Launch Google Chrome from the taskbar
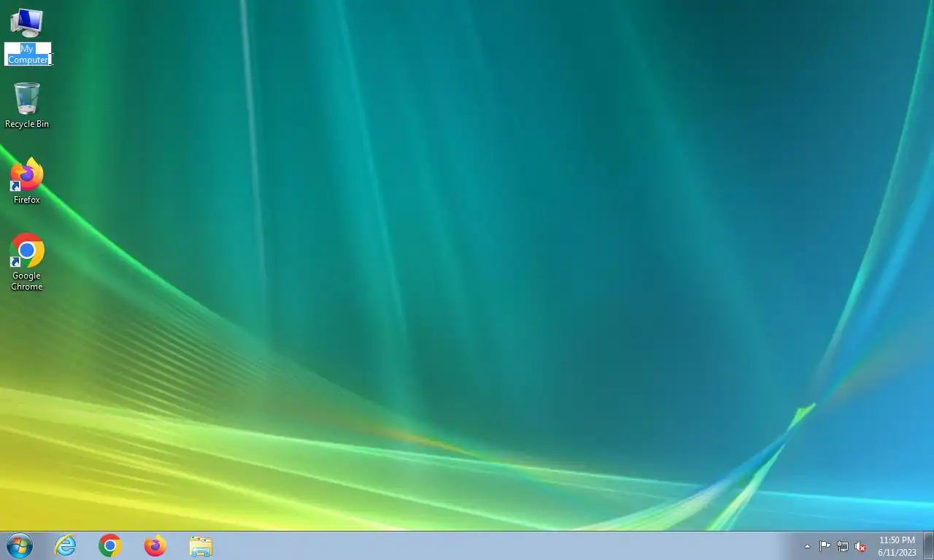 point(110,545)
